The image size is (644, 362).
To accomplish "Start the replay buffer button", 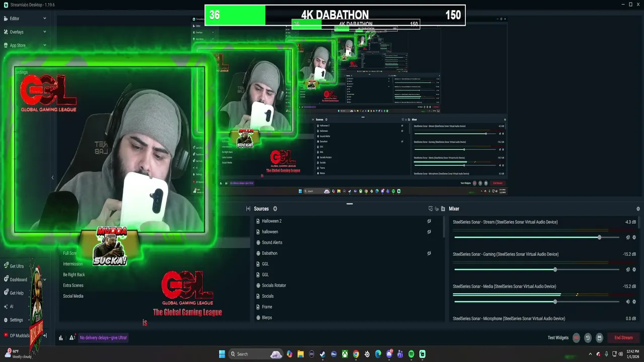I will pyautogui.click(x=588, y=338).
